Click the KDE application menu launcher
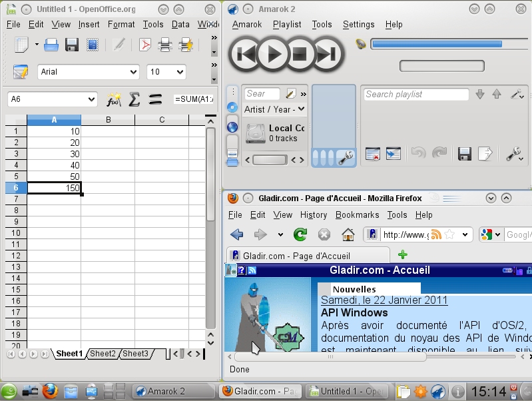Screen dimensions: 532x401 9,392
